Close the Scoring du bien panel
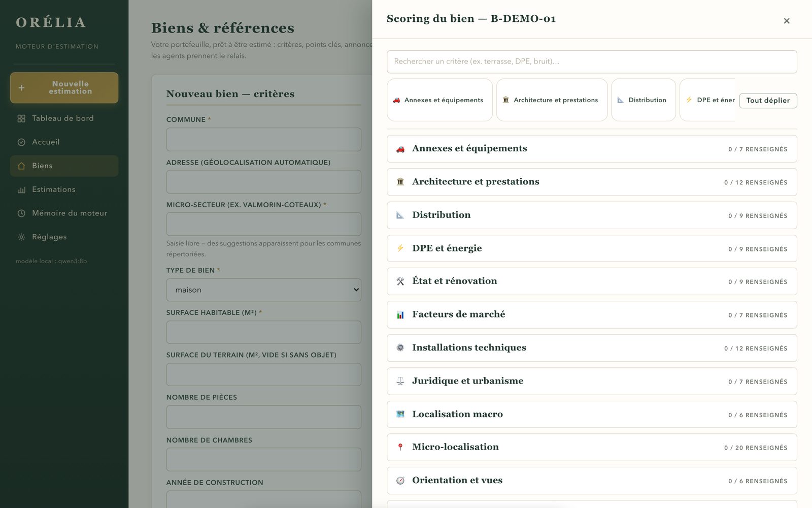The width and height of the screenshot is (812, 508). (787, 21)
